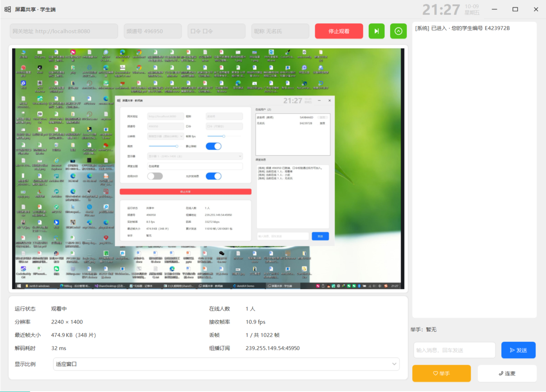The height and width of the screenshot is (392, 546).
Task: Minimize the shared 教师端 window
Action: tap(319, 100)
